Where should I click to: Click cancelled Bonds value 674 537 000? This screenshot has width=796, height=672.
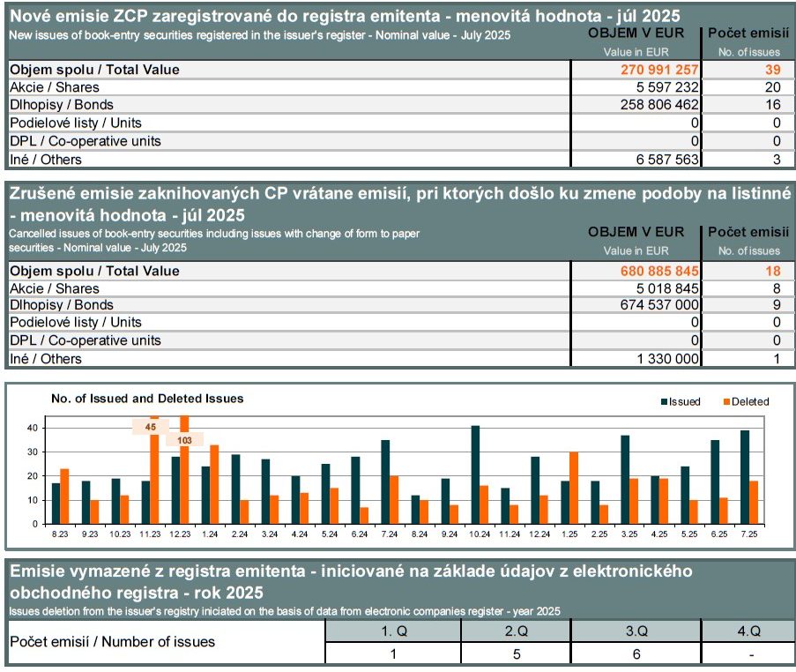[659, 305]
